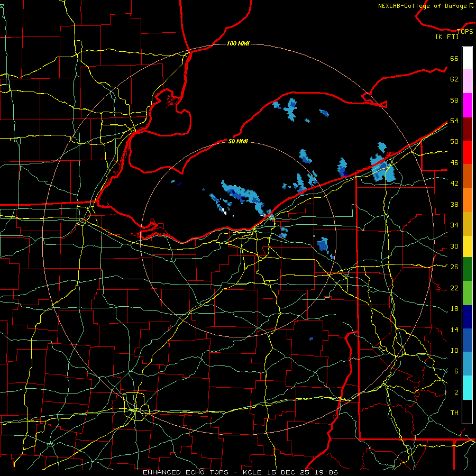Click the "14" legend value
Viewport: 476px width, 476px height.
click(454, 329)
